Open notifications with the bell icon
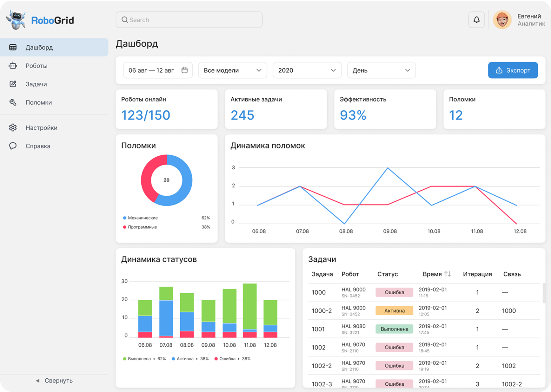551x392 pixels. point(476,20)
